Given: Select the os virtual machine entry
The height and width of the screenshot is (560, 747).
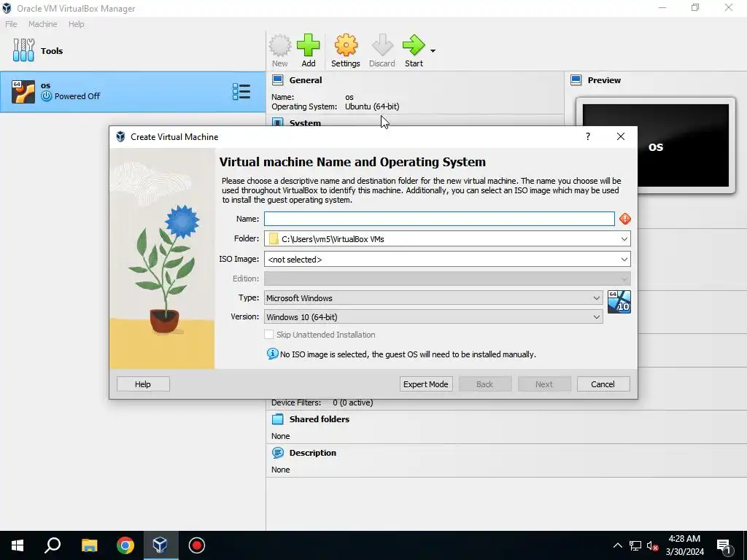Looking at the screenshot, I should [x=133, y=91].
